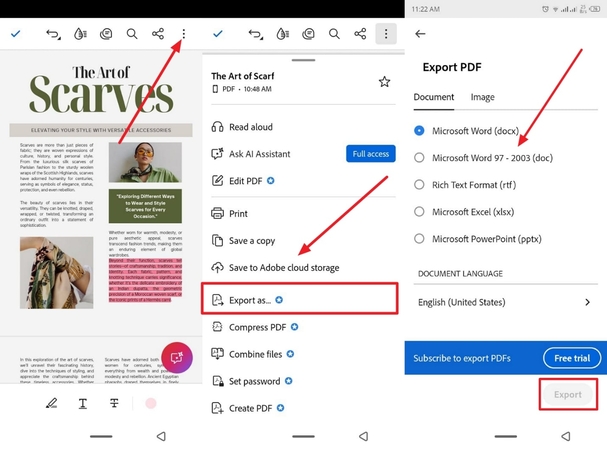Screen dimensions: 607x450
Task: Choose Create PDF from the menu
Action: 303,408
